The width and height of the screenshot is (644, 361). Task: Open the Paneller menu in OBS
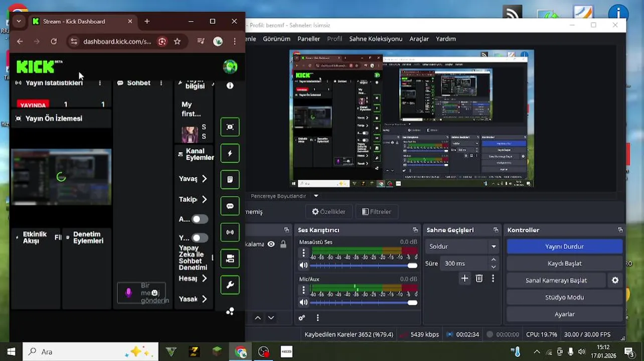coord(308,39)
